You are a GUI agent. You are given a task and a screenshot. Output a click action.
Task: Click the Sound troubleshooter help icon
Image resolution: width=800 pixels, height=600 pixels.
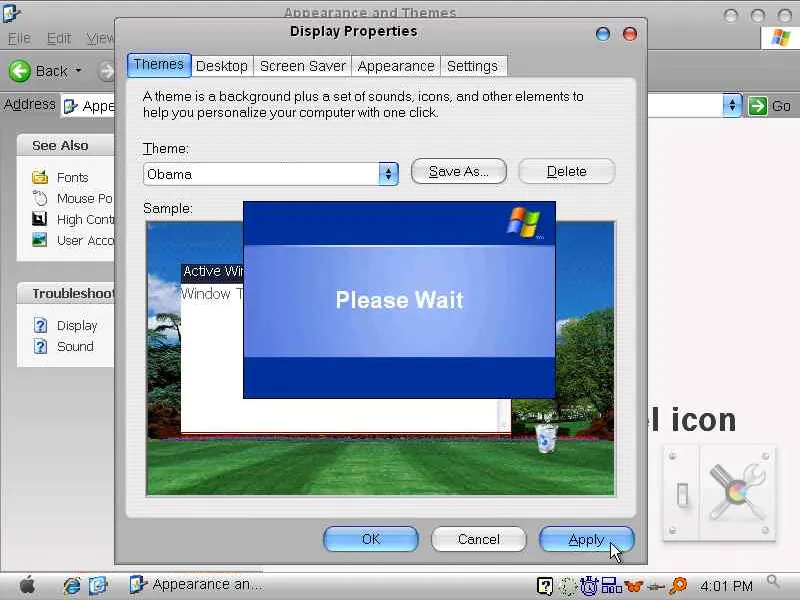click(40, 346)
